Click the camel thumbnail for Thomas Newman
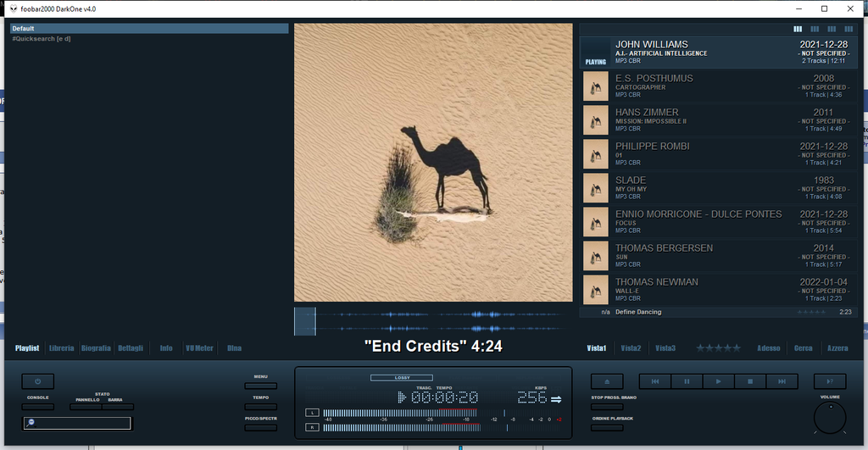Screen dimensions: 868x450 tap(596, 290)
